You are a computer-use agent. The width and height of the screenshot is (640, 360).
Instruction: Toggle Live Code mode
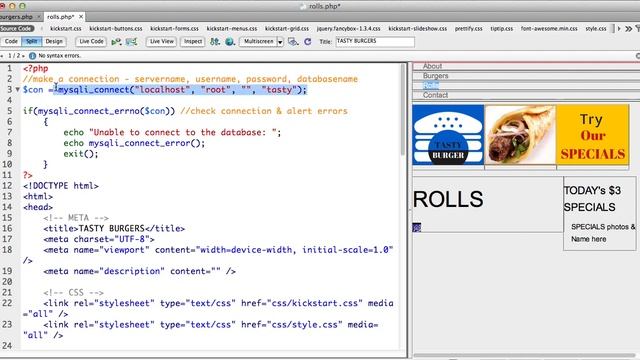pyautogui.click(x=91, y=41)
